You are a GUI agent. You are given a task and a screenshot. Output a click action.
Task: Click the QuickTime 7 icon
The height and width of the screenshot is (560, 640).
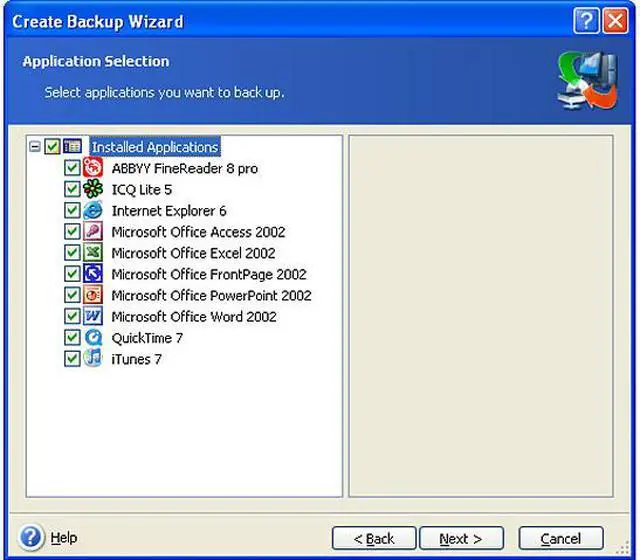tap(93, 337)
